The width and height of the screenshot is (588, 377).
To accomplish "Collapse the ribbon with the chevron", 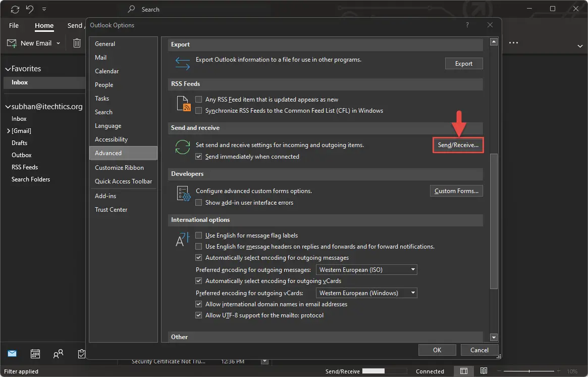I will tap(580, 46).
